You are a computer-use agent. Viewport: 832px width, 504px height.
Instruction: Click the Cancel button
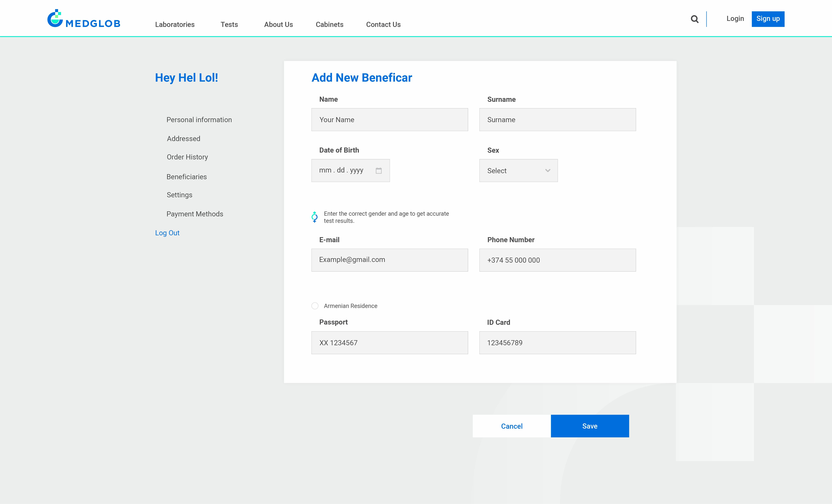click(x=511, y=426)
